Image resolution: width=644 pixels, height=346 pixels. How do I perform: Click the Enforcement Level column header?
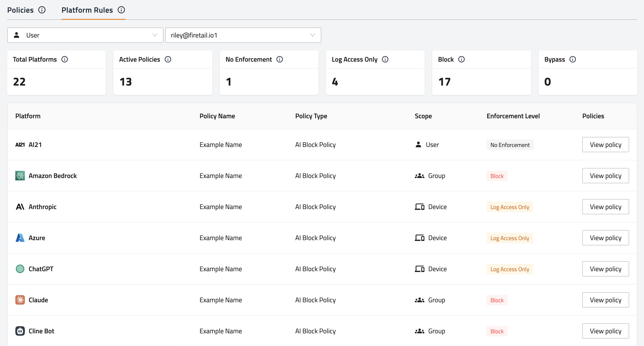(x=513, y=116)
